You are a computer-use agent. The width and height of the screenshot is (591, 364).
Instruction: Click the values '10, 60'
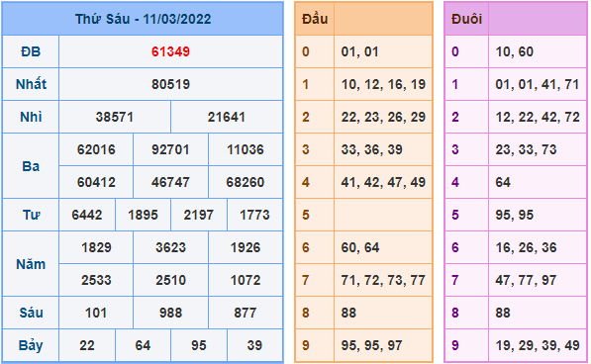click(x=515, y=51)
